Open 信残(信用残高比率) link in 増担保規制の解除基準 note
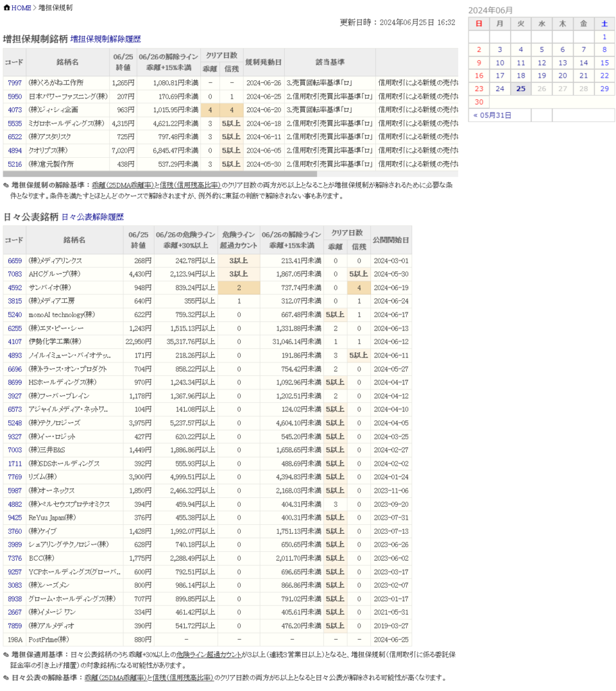 click(190, 185)
